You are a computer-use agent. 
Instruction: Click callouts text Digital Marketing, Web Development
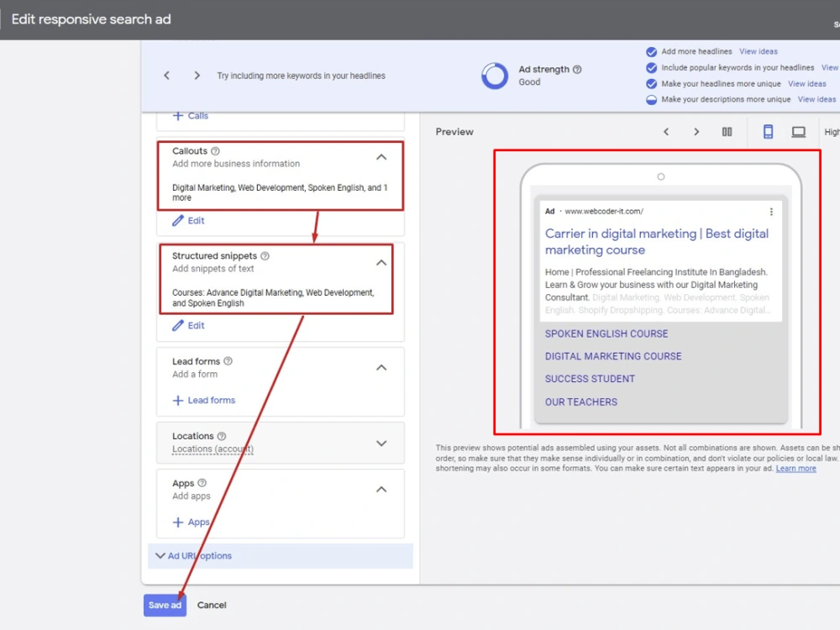pos(280,192)
